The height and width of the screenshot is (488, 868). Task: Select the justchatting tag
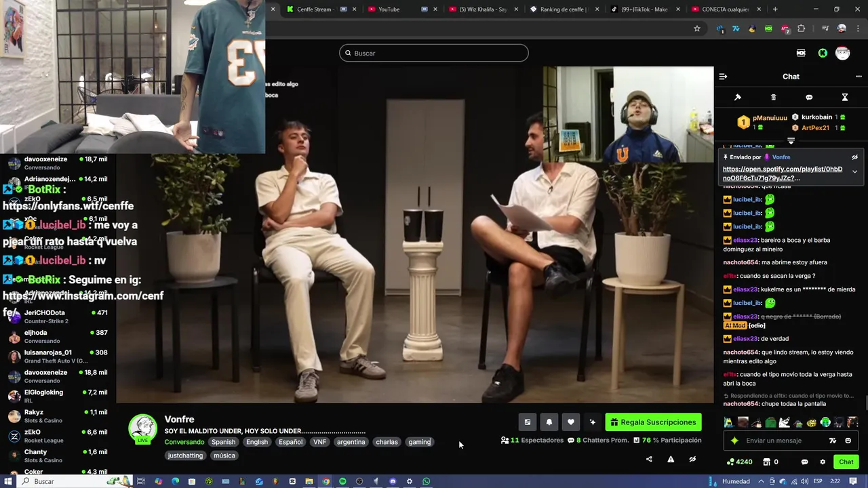pos(185,455)
